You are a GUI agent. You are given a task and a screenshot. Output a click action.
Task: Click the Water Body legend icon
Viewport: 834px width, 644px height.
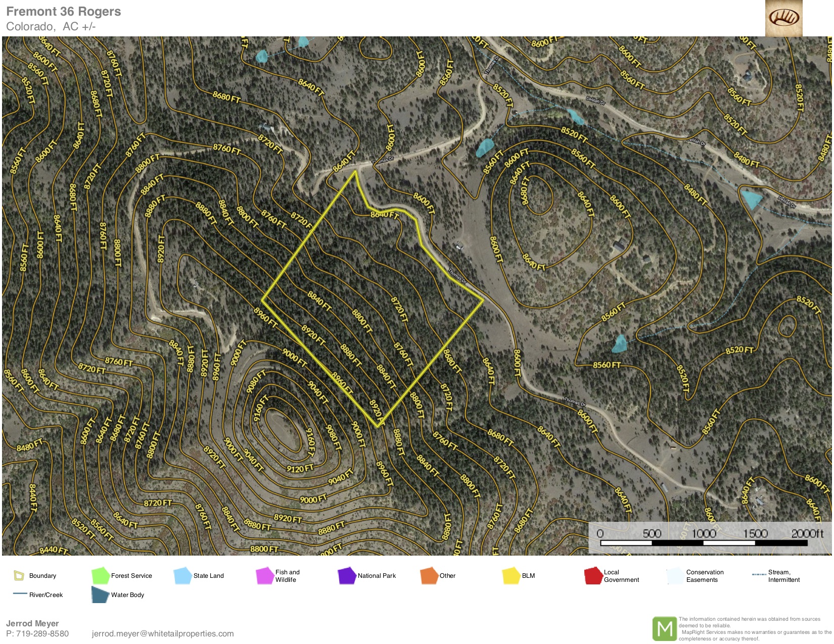coord(100,595)
